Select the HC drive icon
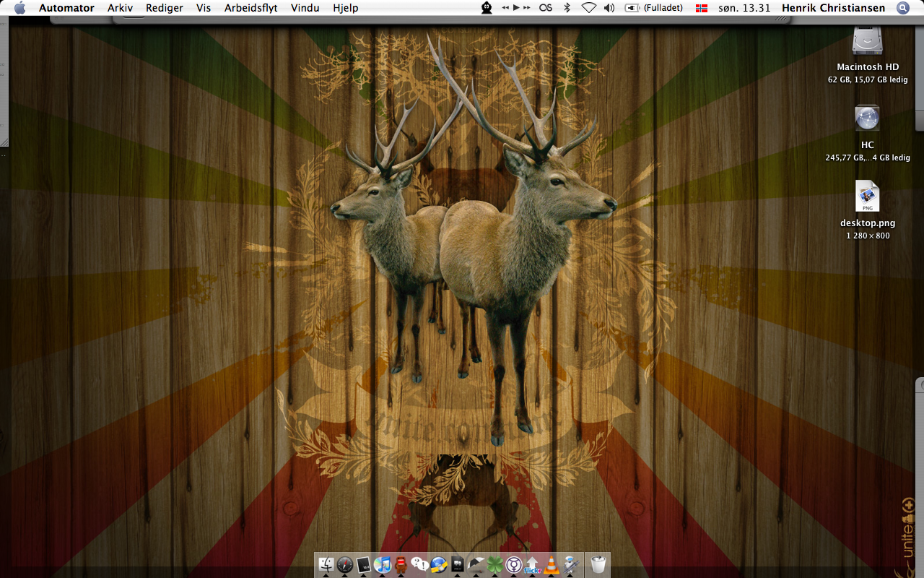This screenshot has height=578, width=924. tap(867, 118)
